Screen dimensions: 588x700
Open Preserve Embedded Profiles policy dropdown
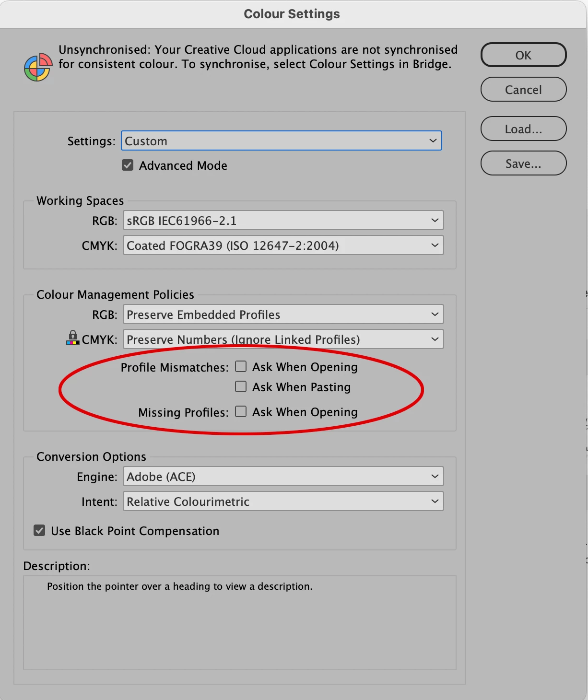283,315
